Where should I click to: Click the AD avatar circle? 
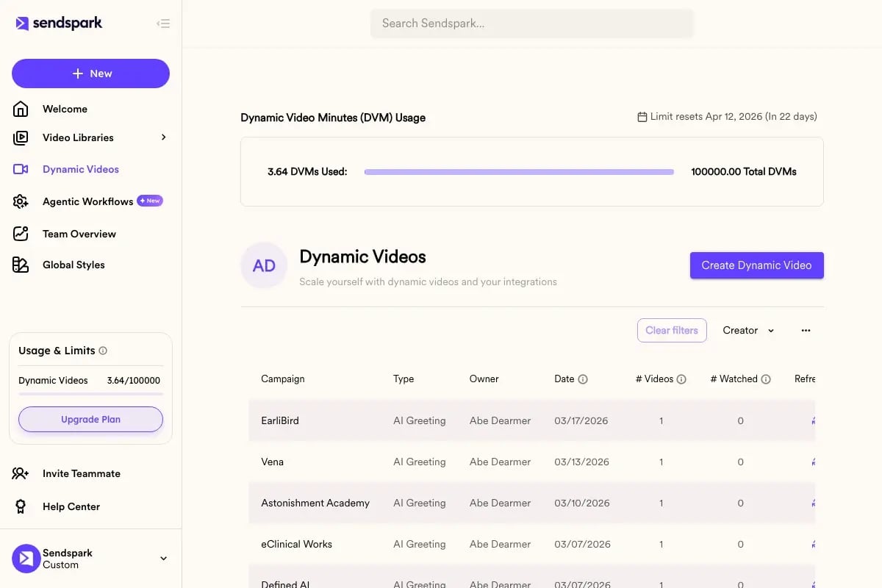[264, 265]
